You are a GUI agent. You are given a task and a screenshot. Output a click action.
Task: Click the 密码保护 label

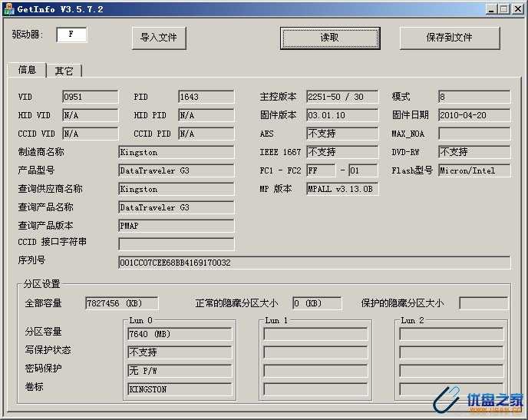pos(43,368)
